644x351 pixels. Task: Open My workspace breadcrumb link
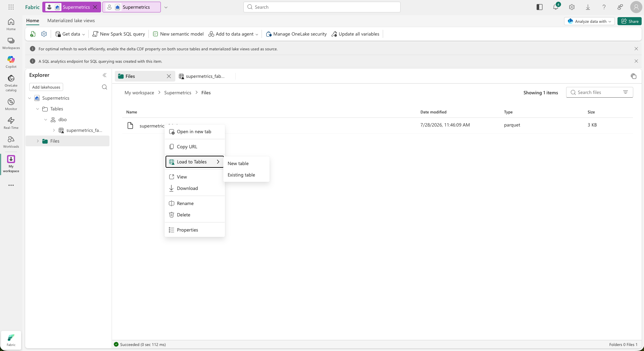(139, 93)
